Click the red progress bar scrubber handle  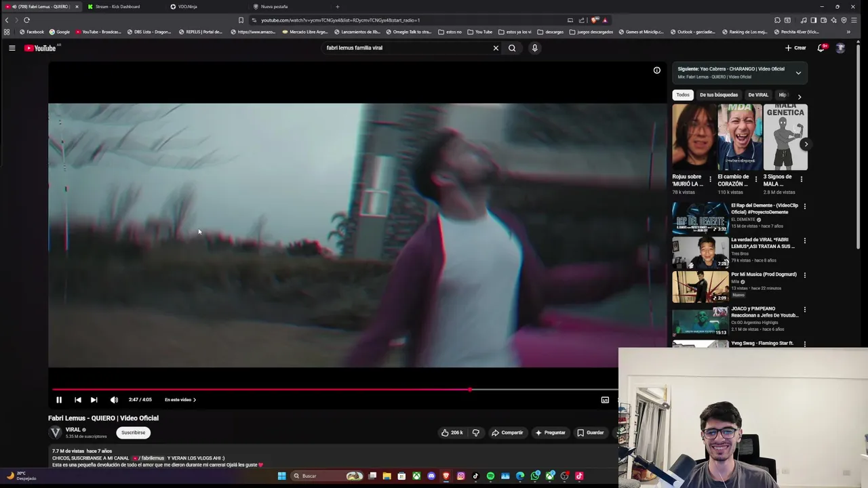tap(470, 390)
